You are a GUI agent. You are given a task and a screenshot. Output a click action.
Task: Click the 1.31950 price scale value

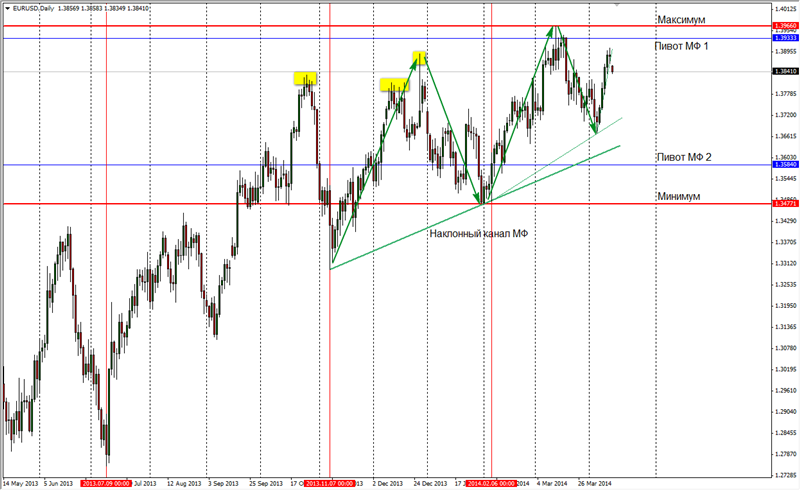[x=786, y=306]
